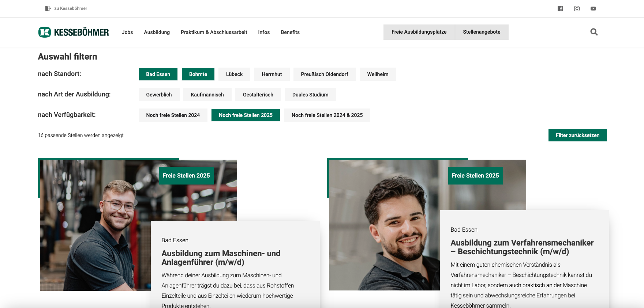The width and height of the screenshot is (644, 308).
Task: Click Filter zurücksetzen button
Action: pyautogui.click(x=577, y=135)
